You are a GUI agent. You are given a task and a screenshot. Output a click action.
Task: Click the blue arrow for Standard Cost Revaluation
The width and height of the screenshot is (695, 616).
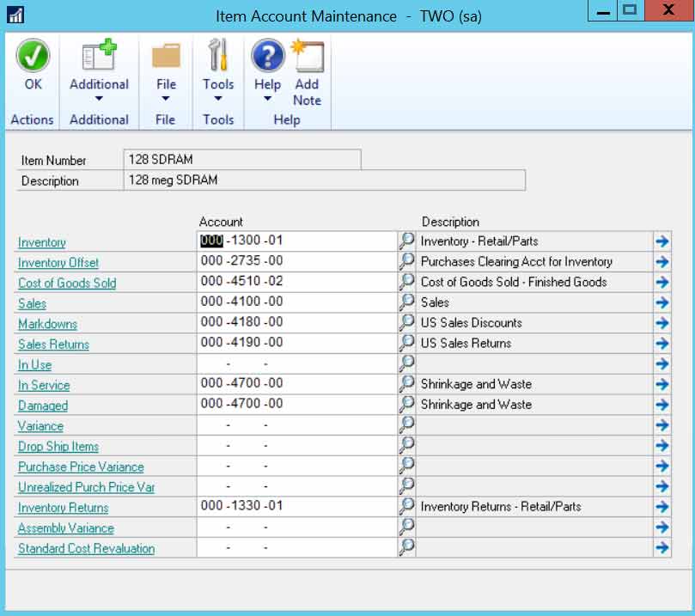[x=661, y=548]
